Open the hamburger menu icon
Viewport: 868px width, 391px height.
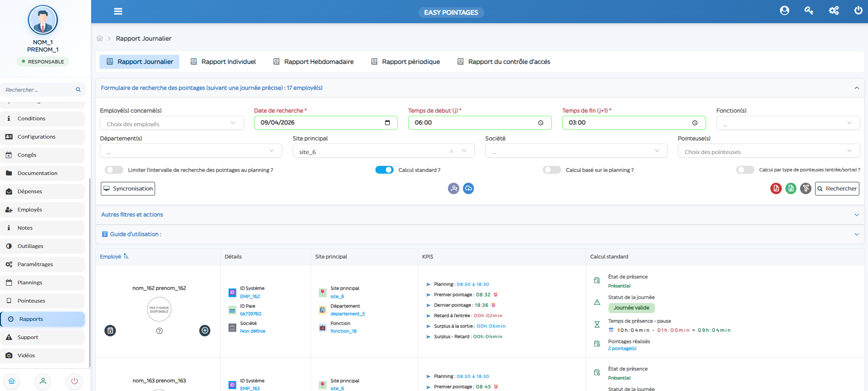118,11
